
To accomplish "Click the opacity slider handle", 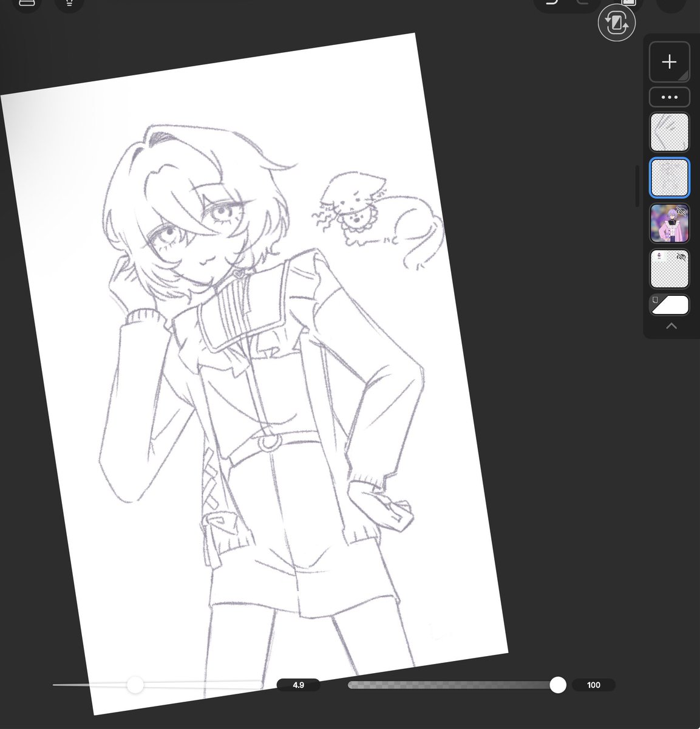I will click(558, 685).
